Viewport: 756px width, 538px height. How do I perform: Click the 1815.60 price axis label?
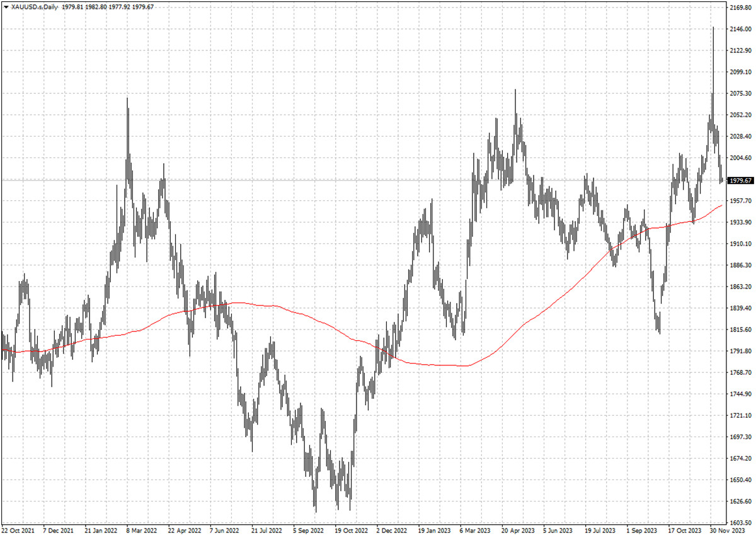(740, 329)
